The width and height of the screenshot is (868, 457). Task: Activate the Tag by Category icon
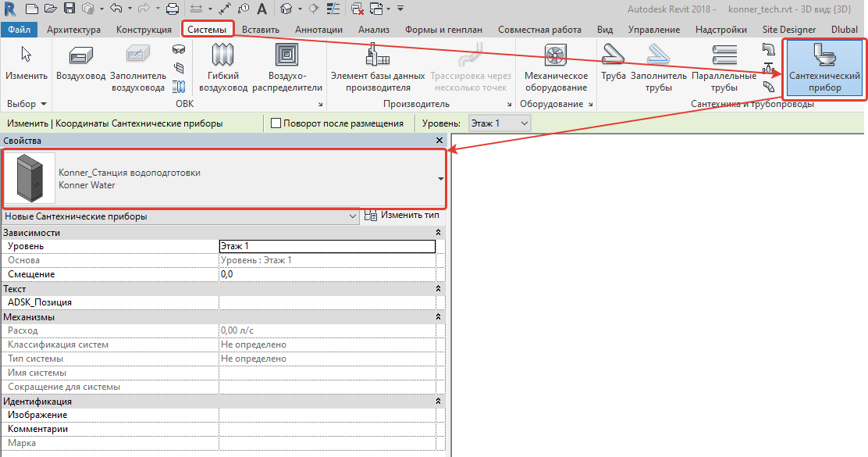point(243,9)
